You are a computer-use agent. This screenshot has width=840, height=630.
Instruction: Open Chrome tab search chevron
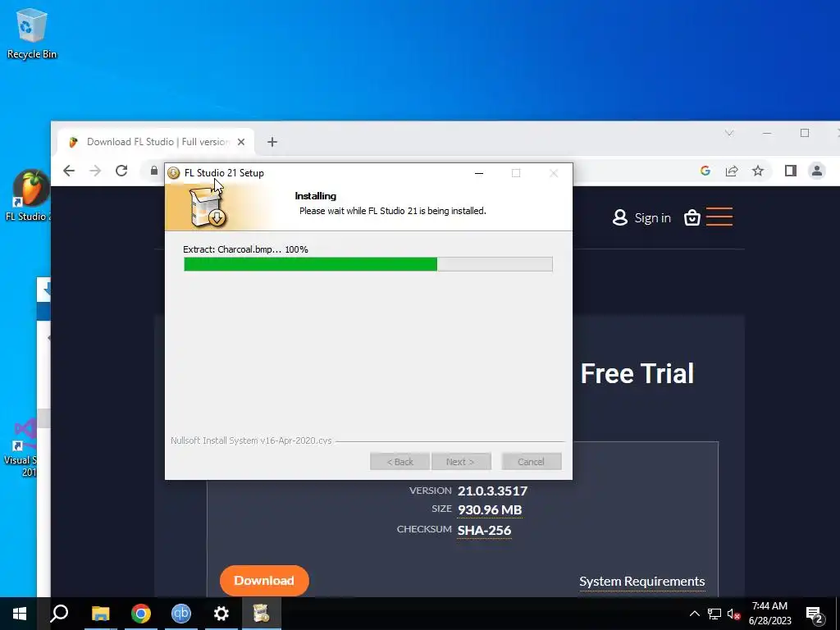[728, 133]
